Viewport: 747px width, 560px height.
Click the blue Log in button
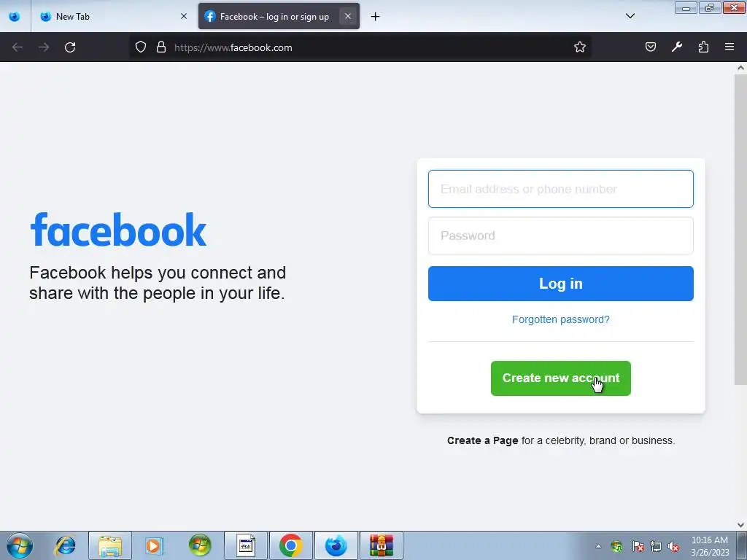(561, 284)
